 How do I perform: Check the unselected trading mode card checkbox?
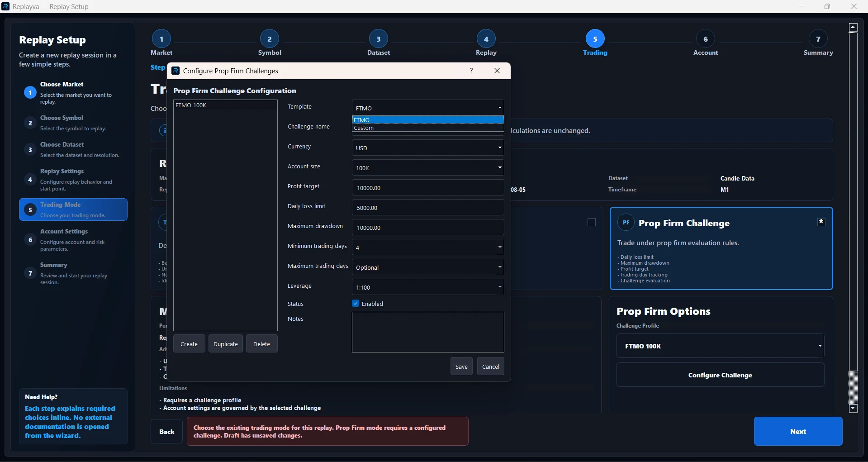(x=592, y=222)
